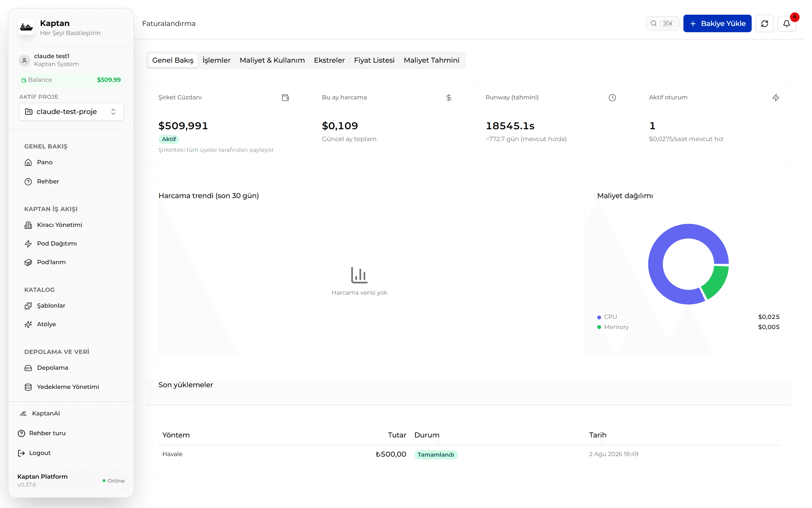
Task: Open the Rehber sidebar link
Action: pos(48,181)
